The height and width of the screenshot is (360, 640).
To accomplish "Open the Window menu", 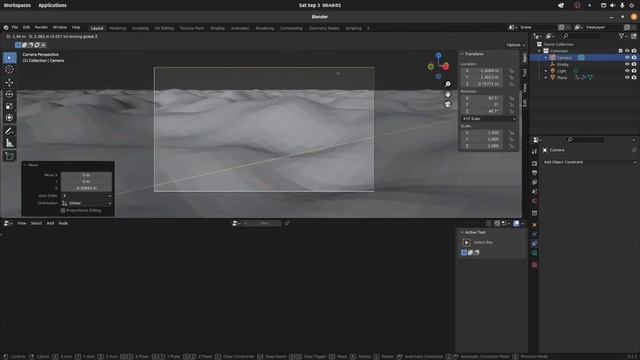I will [x=60, y=27].
